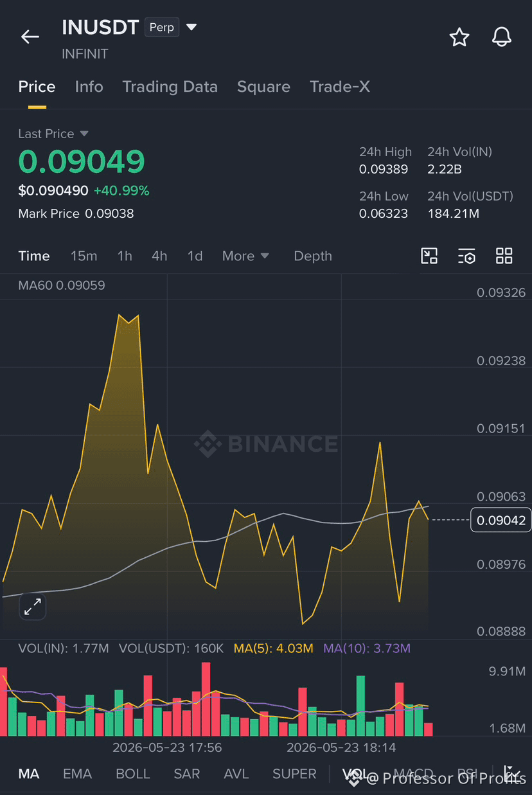This screenshot has width=532, height=795.
Task: Tap the 24h Low value 0.06323
Action: pos(384,213)
